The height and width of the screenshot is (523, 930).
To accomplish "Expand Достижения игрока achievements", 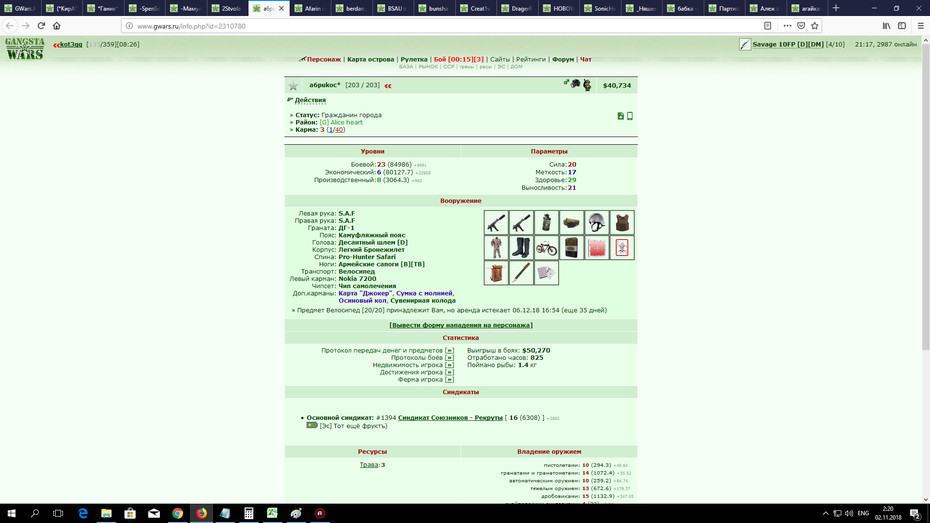I will coord(449,372).
